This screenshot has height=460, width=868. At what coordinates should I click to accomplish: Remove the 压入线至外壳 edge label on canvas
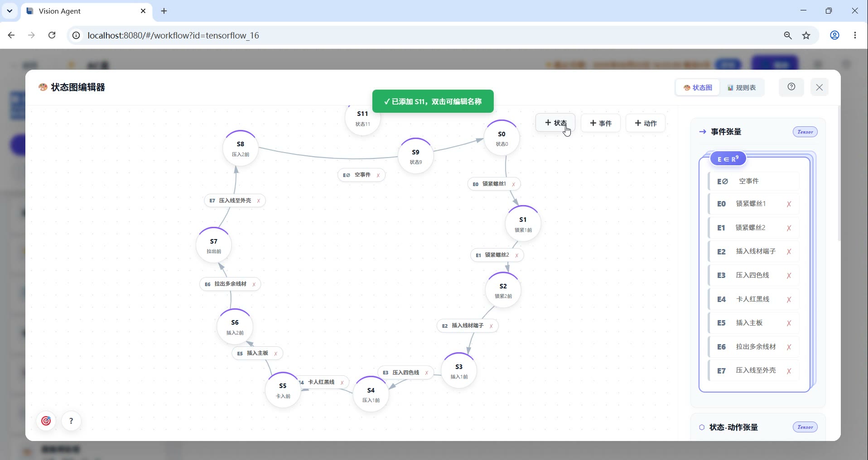(258, 201)
